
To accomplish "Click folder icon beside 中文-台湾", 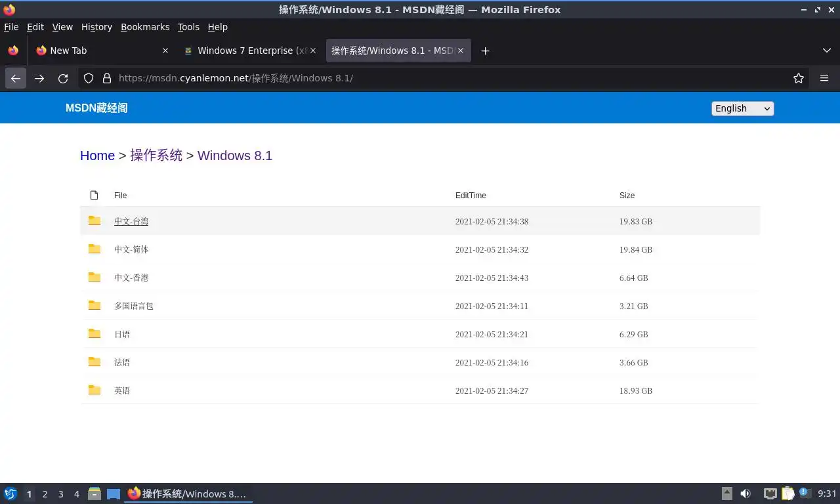I will [x=94, y=220].
